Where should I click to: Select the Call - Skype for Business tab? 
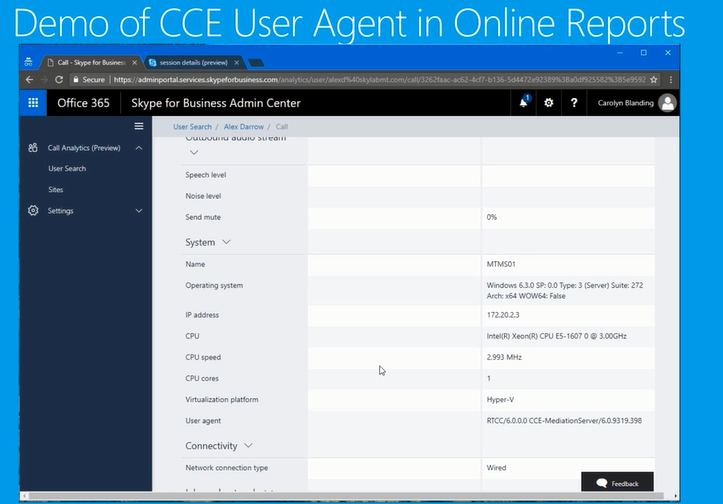coord(90,62)
